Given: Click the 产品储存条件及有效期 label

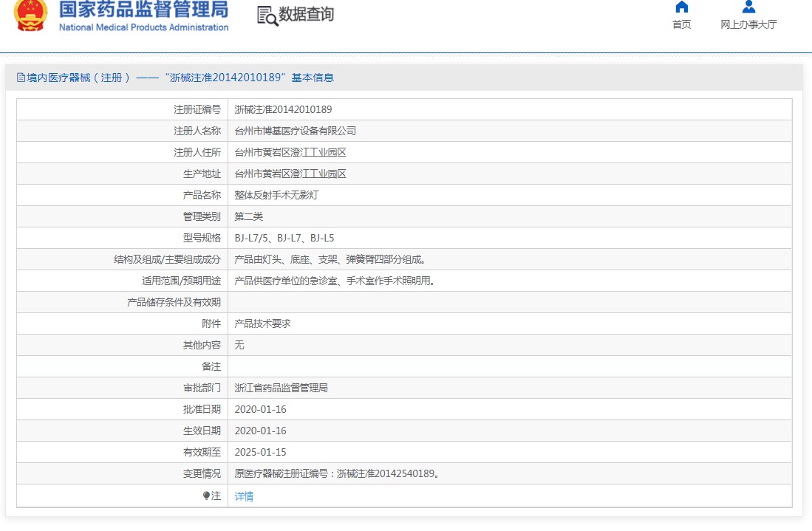Looking at the screenshot, I should (x=174, y=302).
